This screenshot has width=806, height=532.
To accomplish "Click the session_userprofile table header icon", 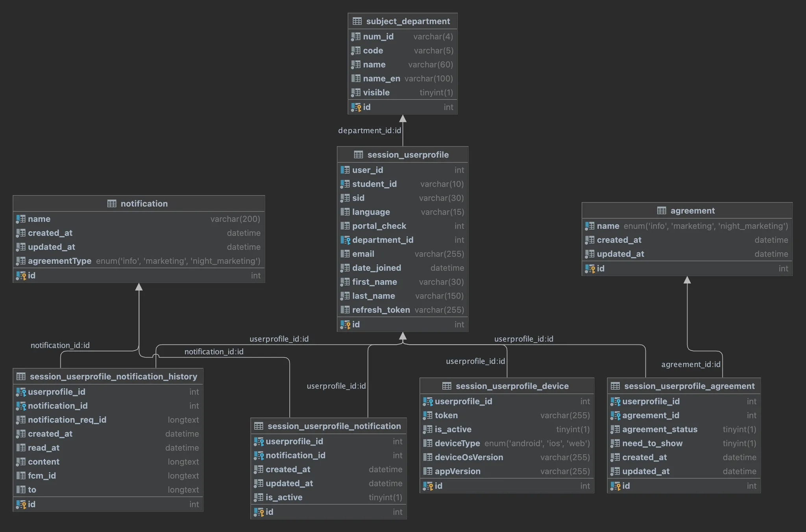I will click(358, 155).
